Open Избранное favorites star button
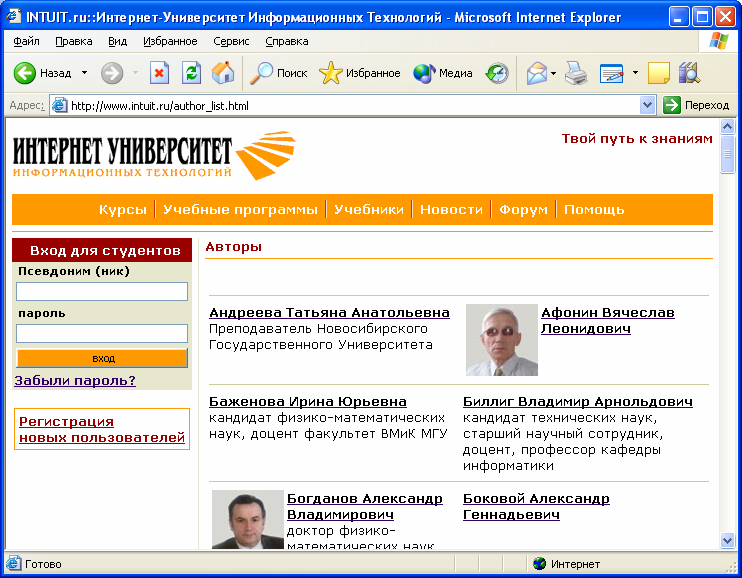The image size is (742, 578). (x=360, y=73)
